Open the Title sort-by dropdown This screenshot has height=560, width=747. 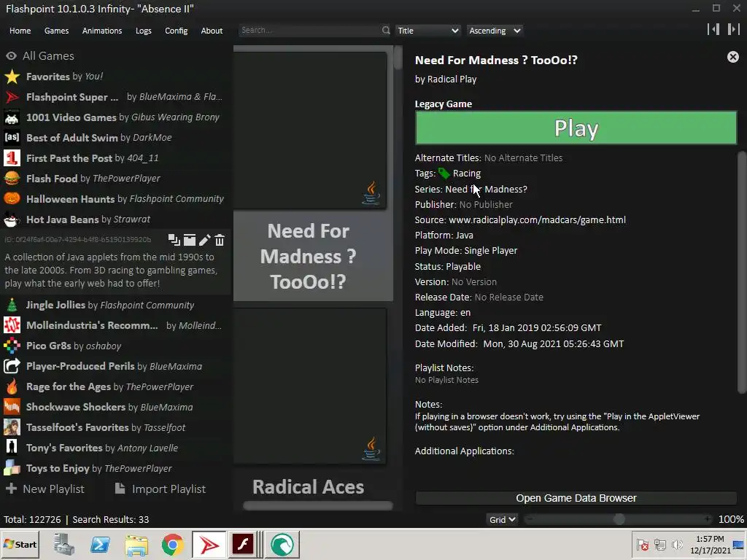(x=427, y=31)
